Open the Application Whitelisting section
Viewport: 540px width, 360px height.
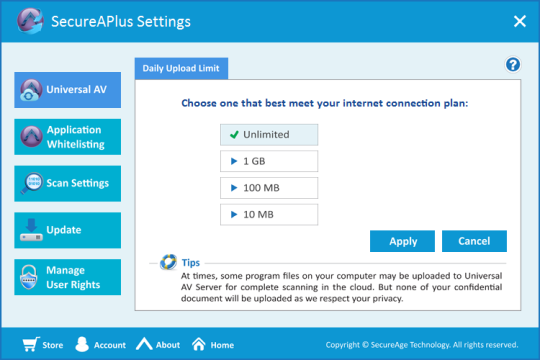(68, 137)
